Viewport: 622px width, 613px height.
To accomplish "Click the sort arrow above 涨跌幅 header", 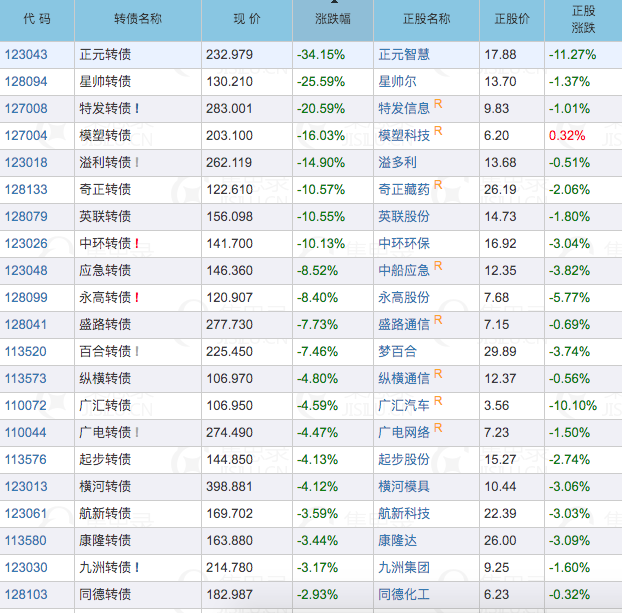I will (333, 3).
